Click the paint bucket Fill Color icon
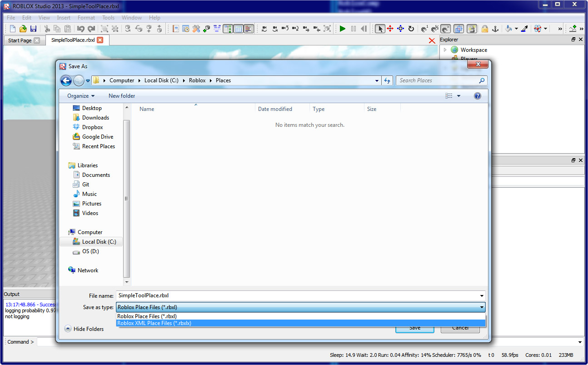The width and height of the screenshot is (588, 365). click(x=509, y=29)
